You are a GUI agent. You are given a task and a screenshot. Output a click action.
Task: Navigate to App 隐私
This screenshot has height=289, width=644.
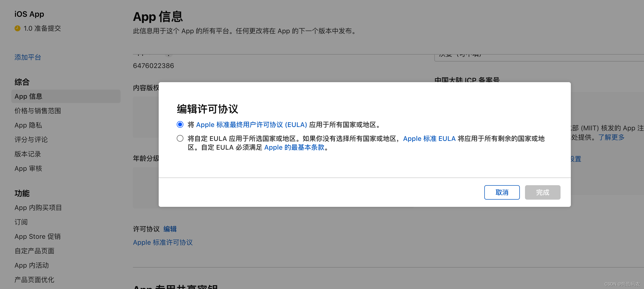pyautogui.click(x=28, y=125)
